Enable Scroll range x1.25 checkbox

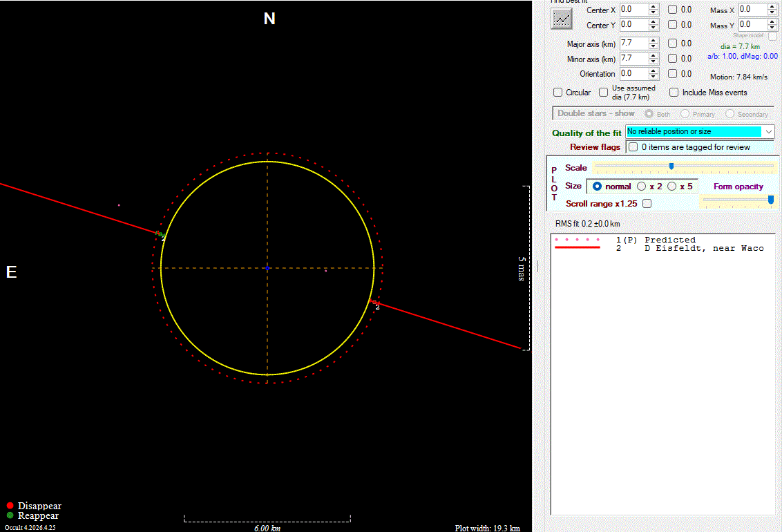point(647,203)
